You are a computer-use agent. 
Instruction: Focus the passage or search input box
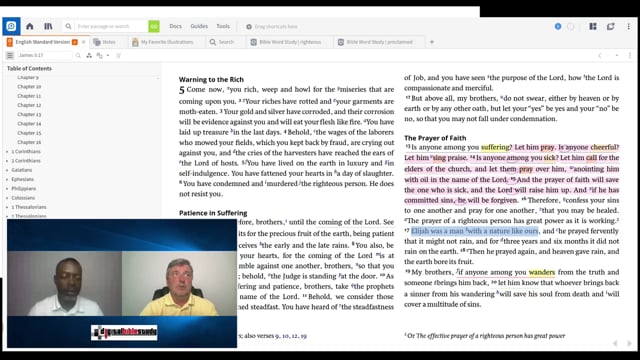111,27
